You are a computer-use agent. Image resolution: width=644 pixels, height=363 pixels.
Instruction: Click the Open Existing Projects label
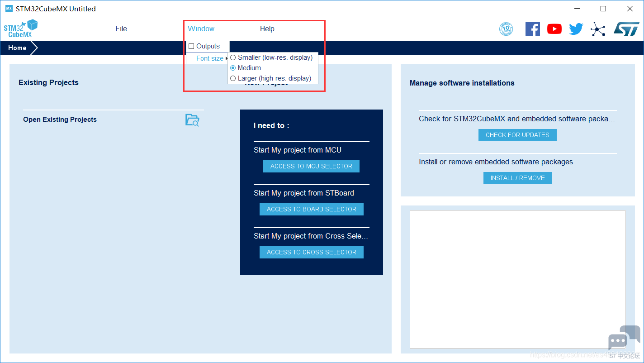coord(60,119)
